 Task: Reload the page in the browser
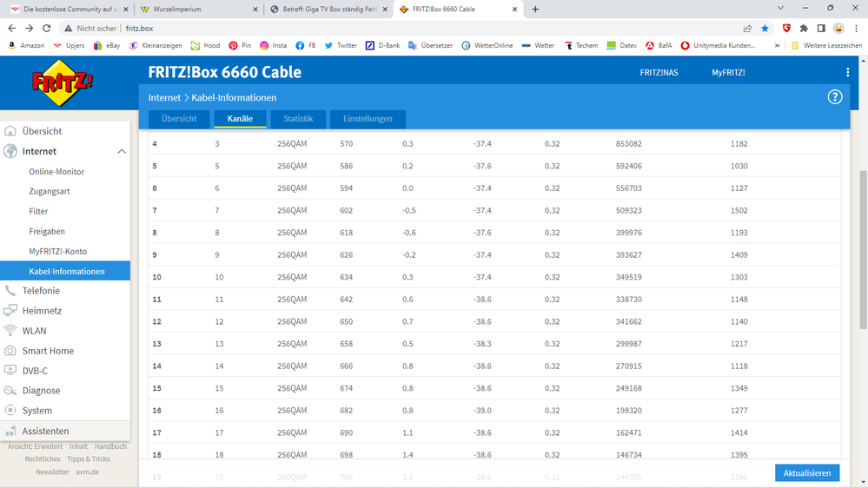point(47,28)
